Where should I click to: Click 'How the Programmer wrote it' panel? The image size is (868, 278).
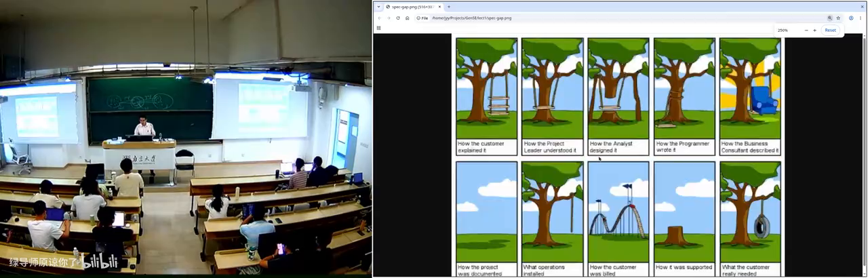[x=684, y=96]
